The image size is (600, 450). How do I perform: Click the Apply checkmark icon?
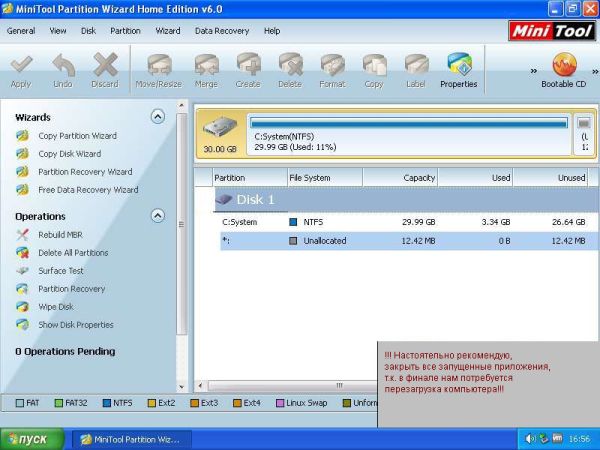[x=21, y=65]
